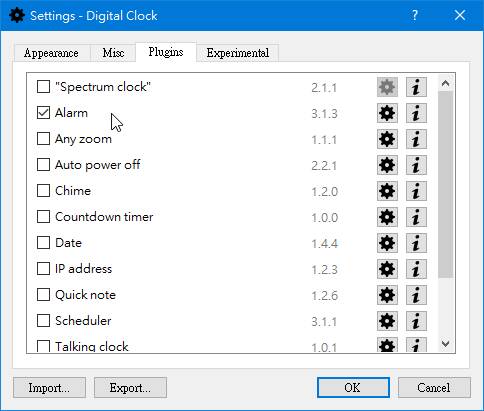Switch to the Appearance tab
The image size is (484, 411).
(51, 53)
